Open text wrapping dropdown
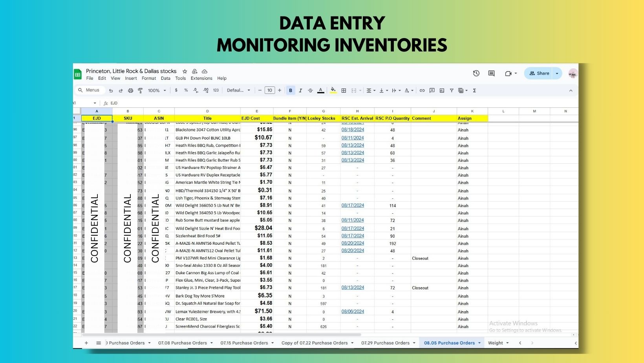This screenshot has width=644, height=363. 396,90
